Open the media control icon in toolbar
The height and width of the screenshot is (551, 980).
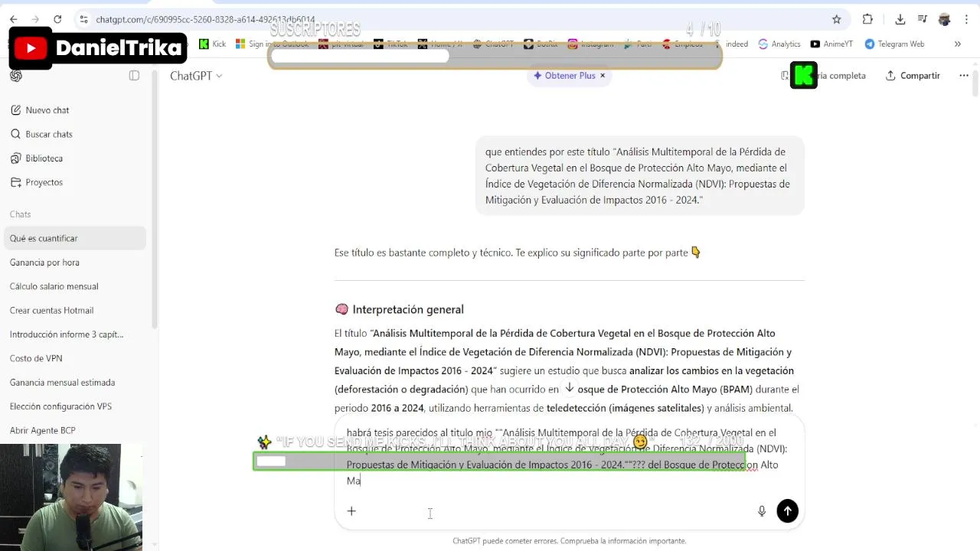pyautogui.click(x=923, y=19)
